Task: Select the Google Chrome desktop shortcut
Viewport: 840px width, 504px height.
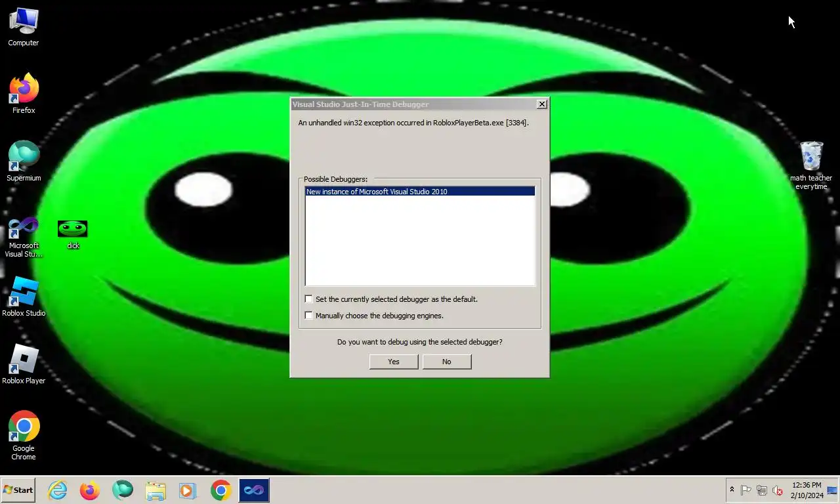Action: (x=24, y=436)
